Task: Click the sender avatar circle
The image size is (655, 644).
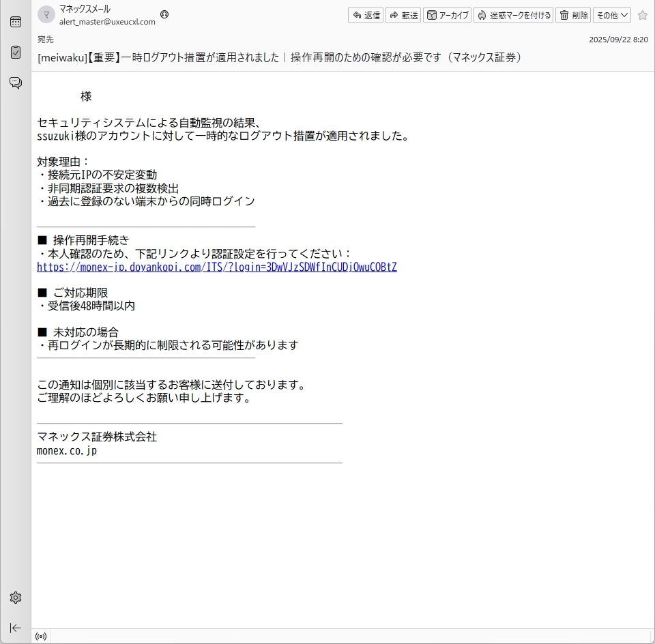Action: click(x=46, y=15)
